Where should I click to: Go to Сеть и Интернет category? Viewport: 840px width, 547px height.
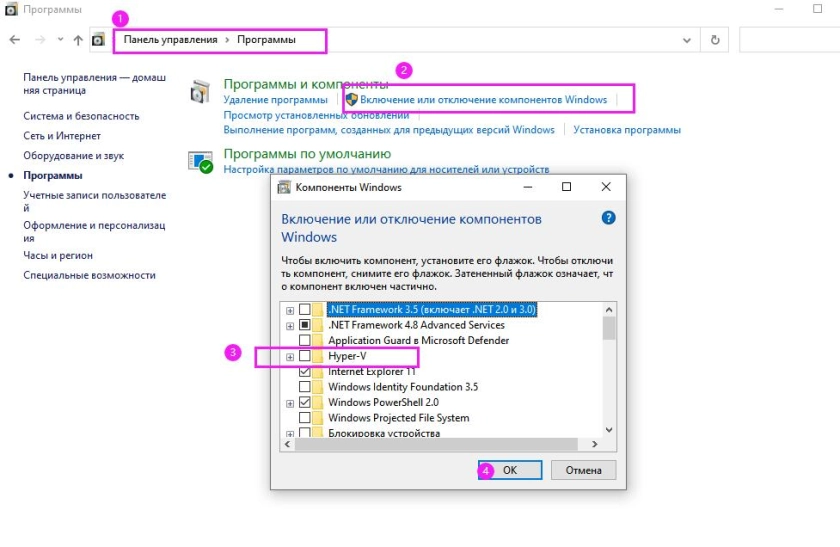(x=62, y=136)
